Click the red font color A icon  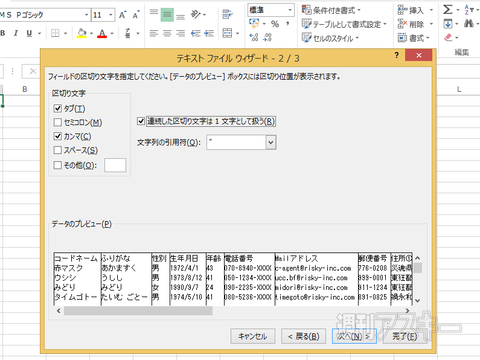[102, 33]
